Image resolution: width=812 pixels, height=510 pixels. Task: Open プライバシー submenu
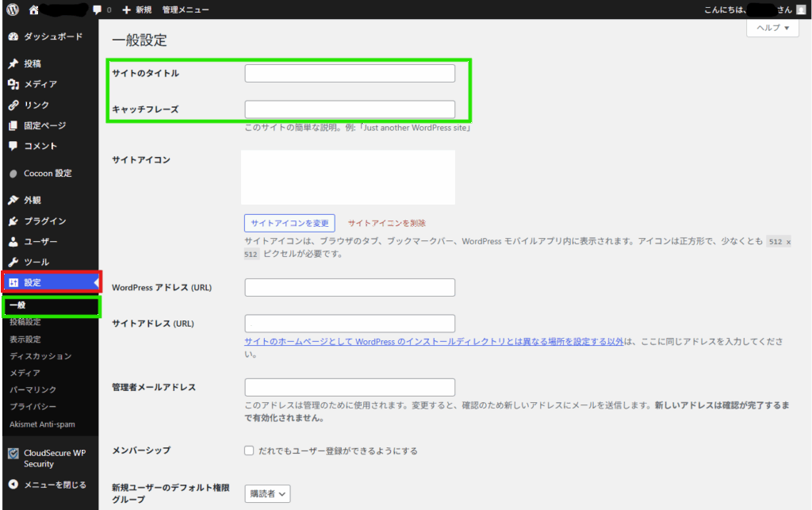33,407
